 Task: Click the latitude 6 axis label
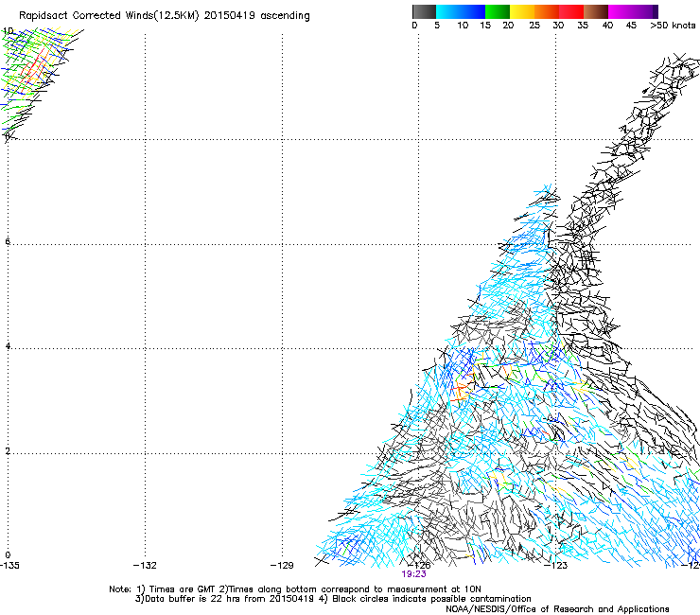(x=8, y=241)
